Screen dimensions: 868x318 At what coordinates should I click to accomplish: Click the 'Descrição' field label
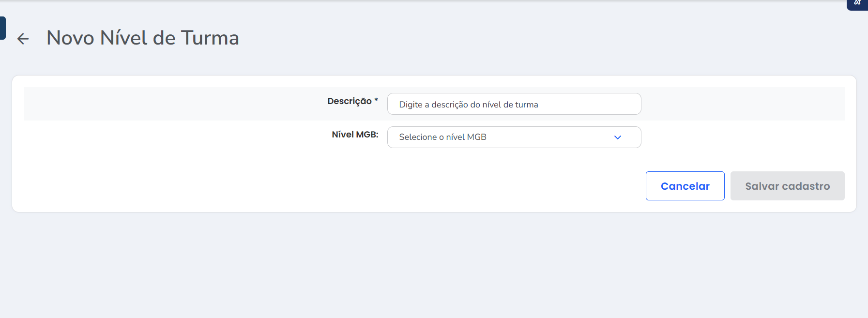click(x=349, y=101)
